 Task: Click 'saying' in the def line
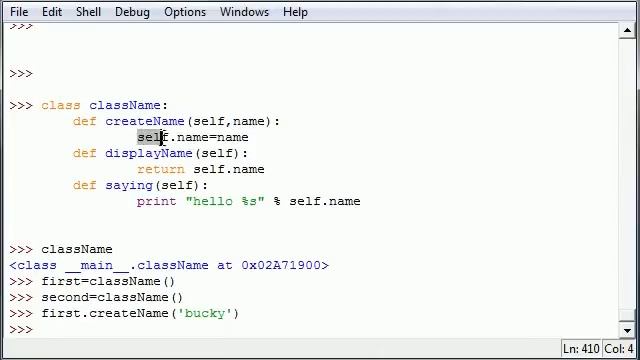tap(129, 186)
